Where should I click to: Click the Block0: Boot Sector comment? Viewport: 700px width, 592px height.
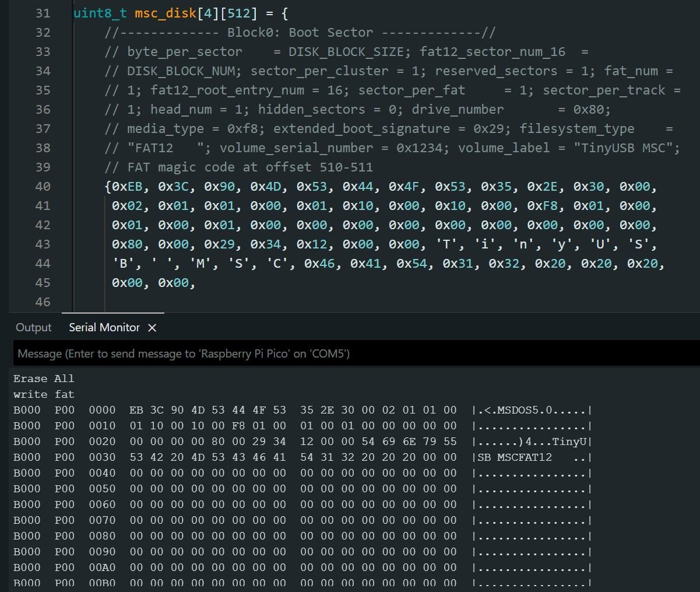pyautogui.click(x=300, y=33)
